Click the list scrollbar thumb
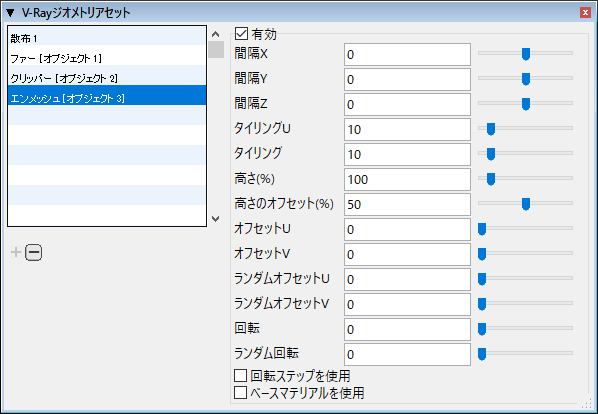The width and height of the screenshot is (598, 414). coord(216,50)
